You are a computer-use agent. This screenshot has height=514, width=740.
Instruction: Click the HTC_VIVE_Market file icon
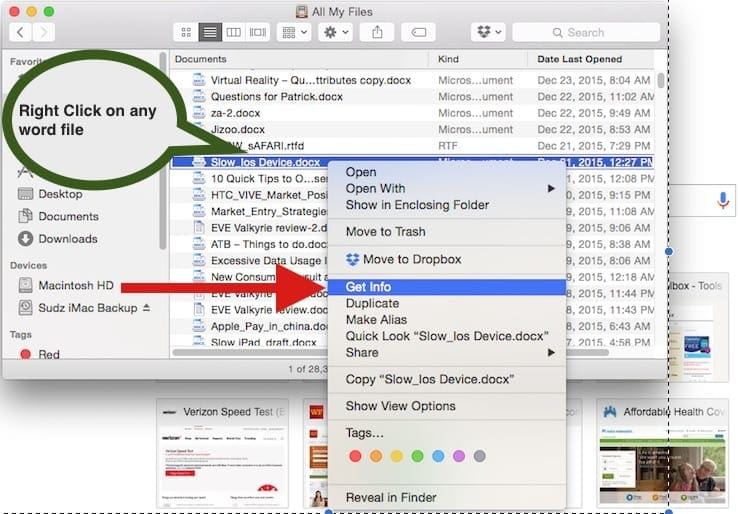point(199,195)
